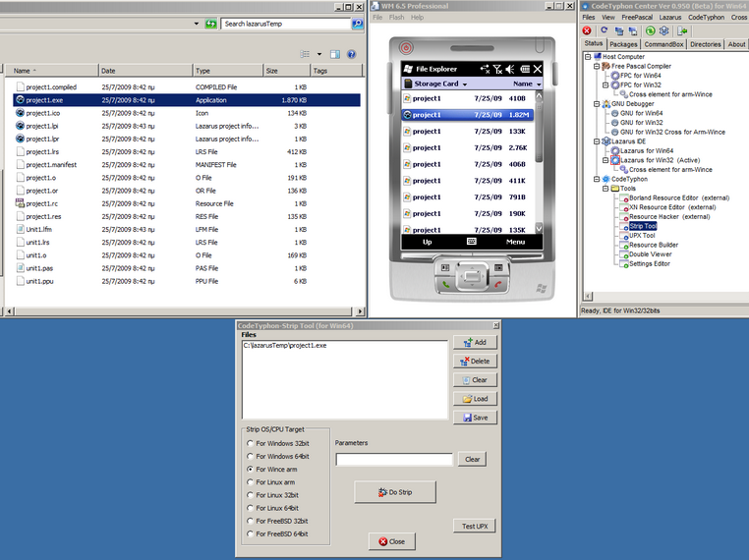Image resolution: width=749 pixels, height=560 pixels.
Task: Click the exit door icon in CodeTyphon toolbar
Action: [682, 30]
